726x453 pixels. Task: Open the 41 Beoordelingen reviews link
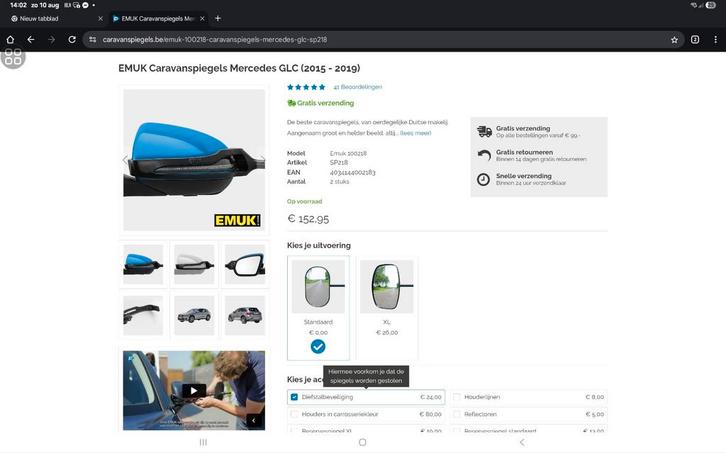point(357,87)
